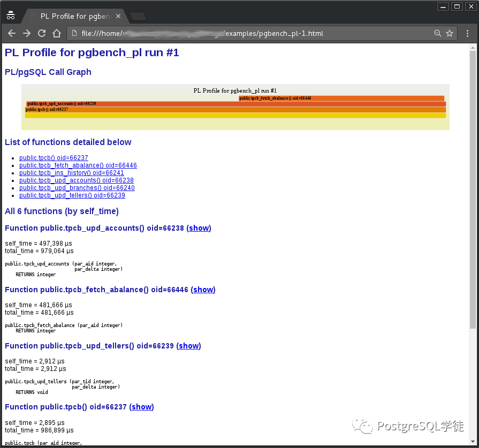This screenshot has height=448, width=479.
Task: Click the yellow bottom bar in call graph
Action: [x=235, y=115]
